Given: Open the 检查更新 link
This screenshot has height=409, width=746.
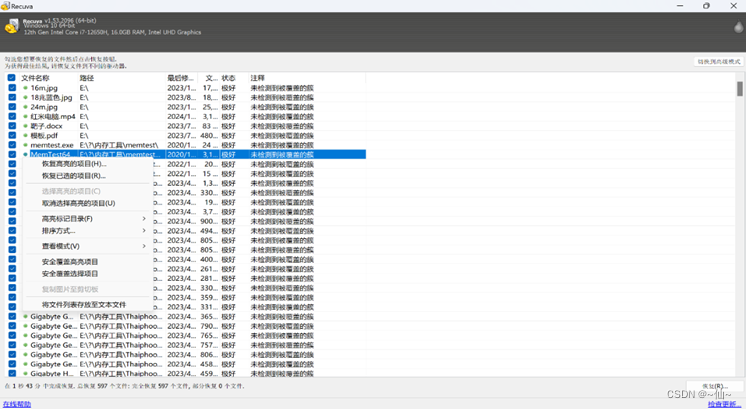Looking at the screenshot, I should click(724, 404).
